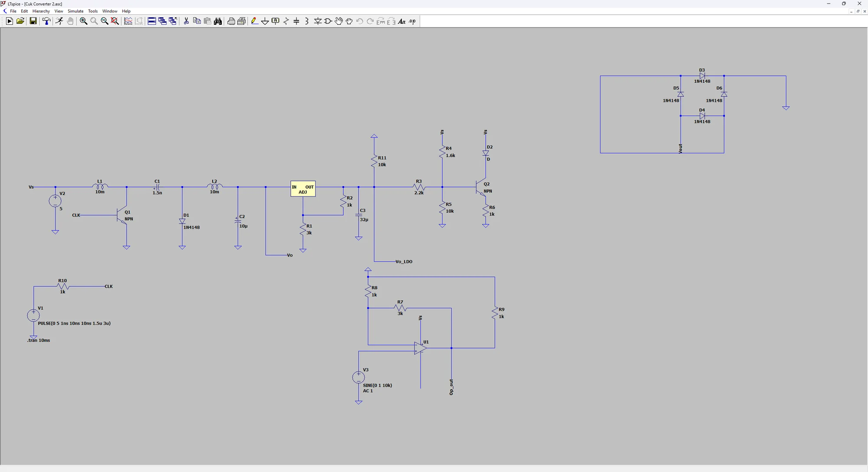Run the simulation with the running man icon
Screen dimensions: 868x472
(x=59, y=21)
